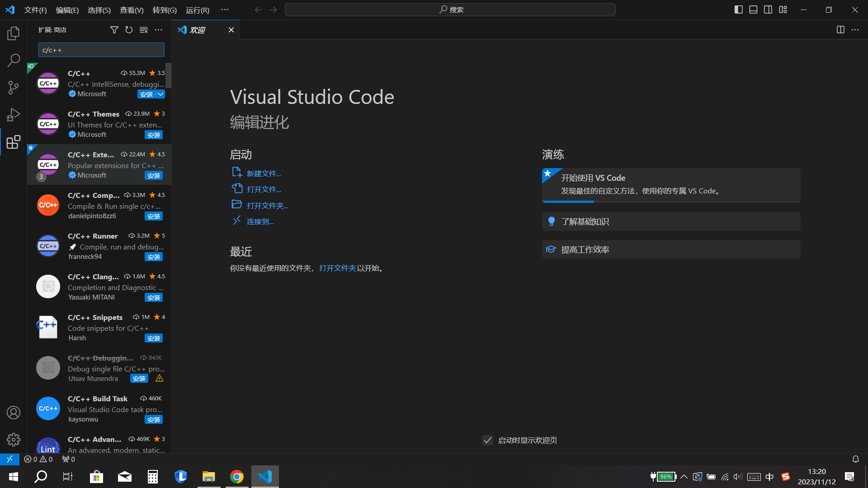The width and height of the screenshot is (868, 488).
Task: Open 了解基础知识 walkthrough
Action: coord(671,221)
